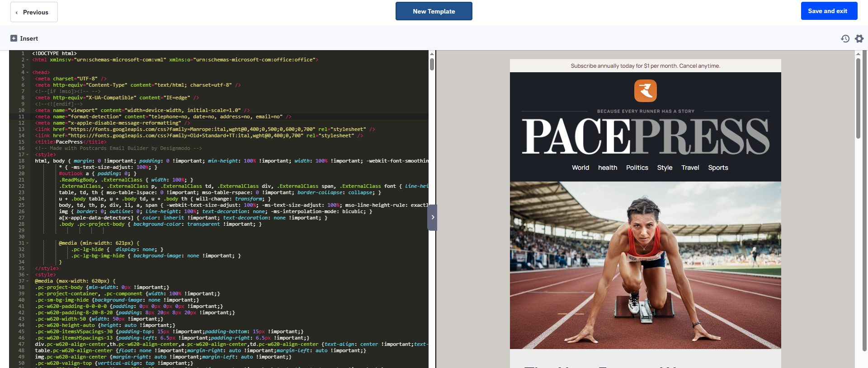Open version history clock icon

(x=845, y=38)
